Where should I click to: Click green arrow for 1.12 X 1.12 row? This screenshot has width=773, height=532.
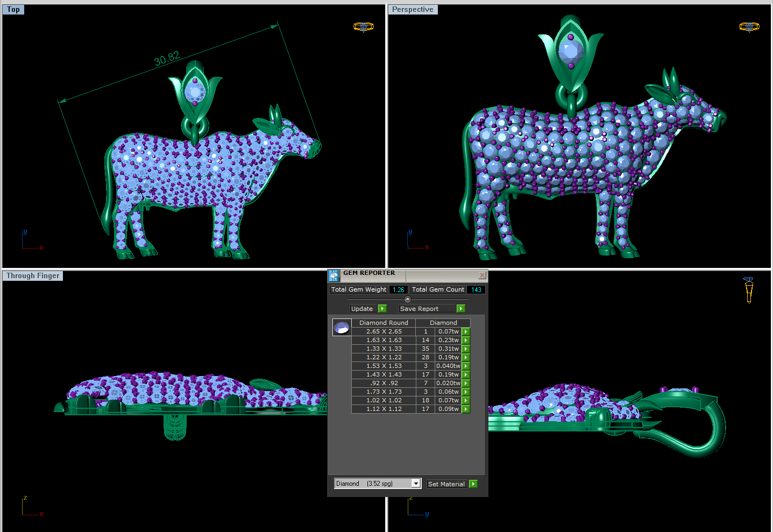(466, 409)
